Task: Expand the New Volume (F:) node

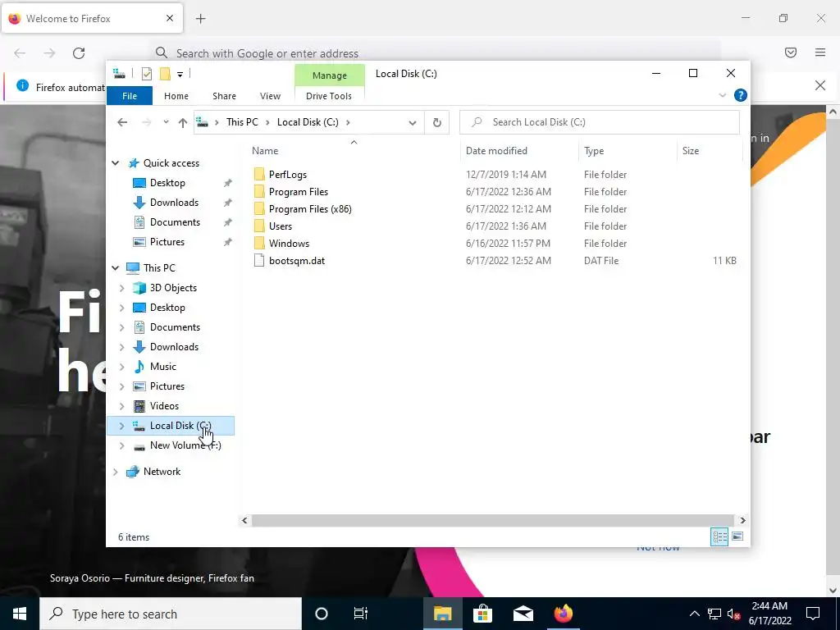Action: pyautogui.click(x=121, y=445)
